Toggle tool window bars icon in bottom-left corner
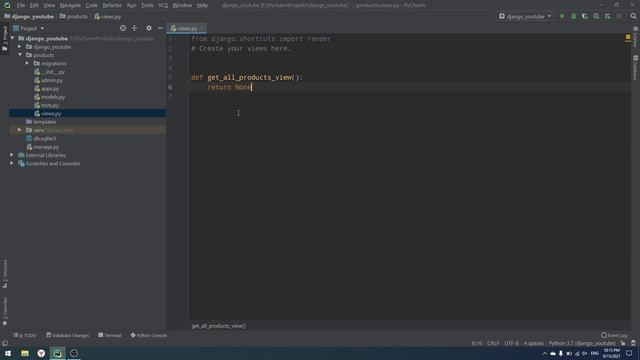Screen dimensions: 640x360 [x=5, y=343]
